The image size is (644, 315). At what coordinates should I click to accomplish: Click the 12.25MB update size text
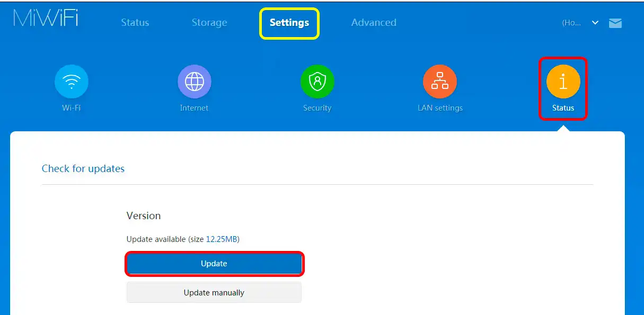tap(222, 239)
